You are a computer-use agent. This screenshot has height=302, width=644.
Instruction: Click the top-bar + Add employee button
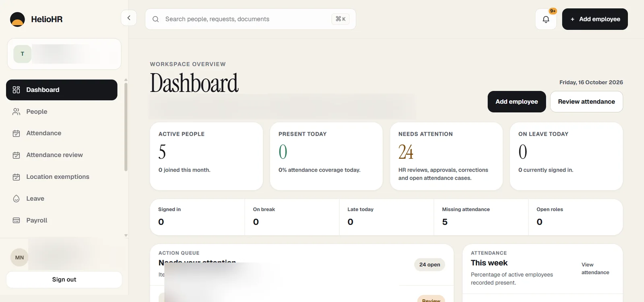[595, 19]
